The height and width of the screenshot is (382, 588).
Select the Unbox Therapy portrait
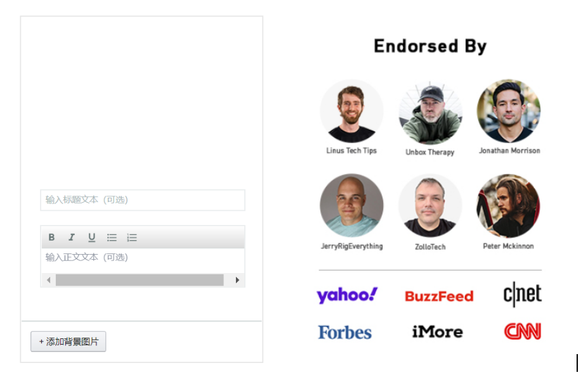point(430,112)
